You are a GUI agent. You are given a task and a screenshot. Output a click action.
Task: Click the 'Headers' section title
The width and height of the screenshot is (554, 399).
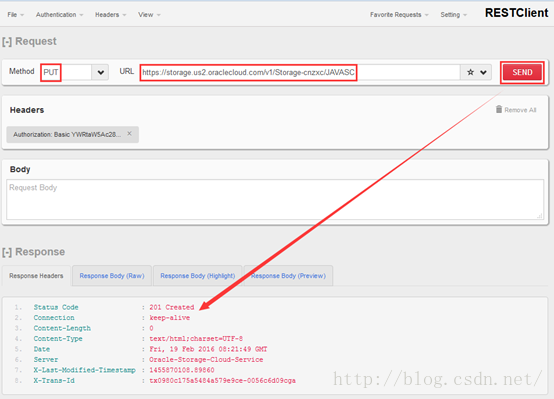(27, 110)
